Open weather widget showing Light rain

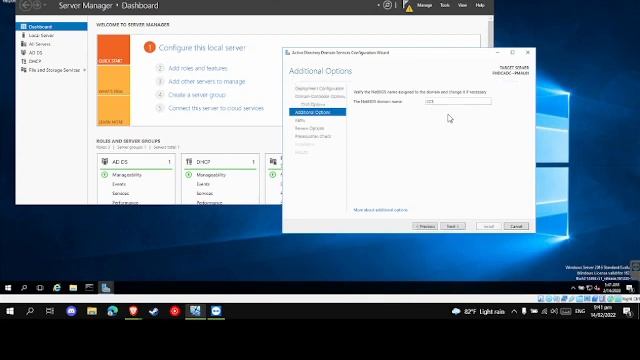coord(478,311)
